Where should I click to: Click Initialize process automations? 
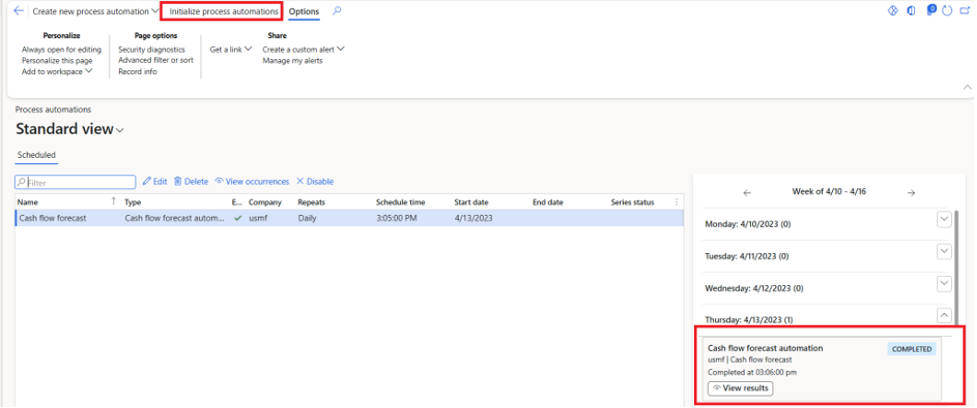click(224, 11)
